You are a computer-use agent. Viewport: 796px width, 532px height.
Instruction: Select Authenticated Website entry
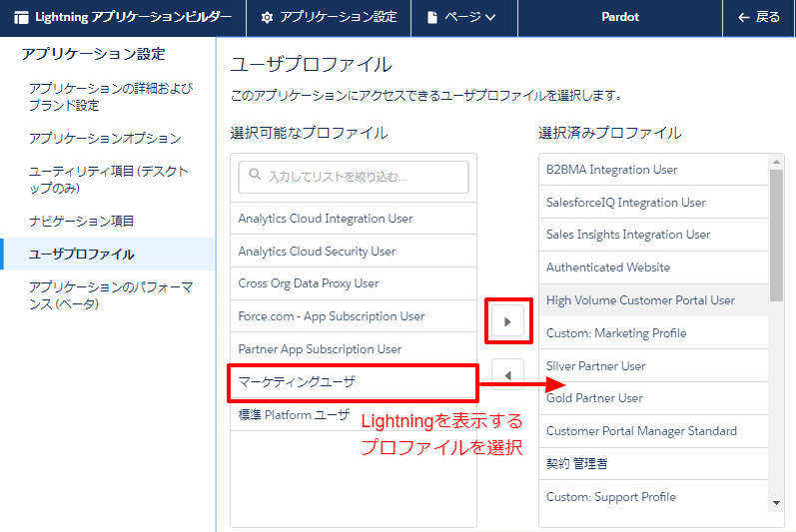tap(653, 267)
